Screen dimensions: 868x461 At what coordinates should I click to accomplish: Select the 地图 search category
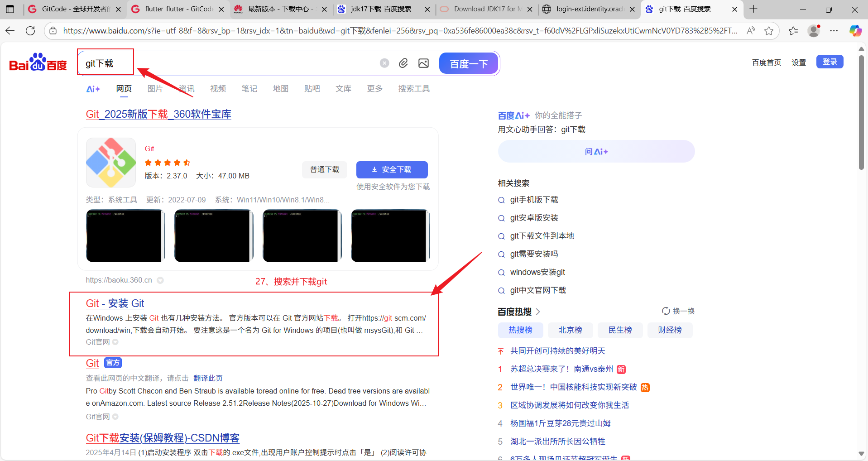click(280, 89)
